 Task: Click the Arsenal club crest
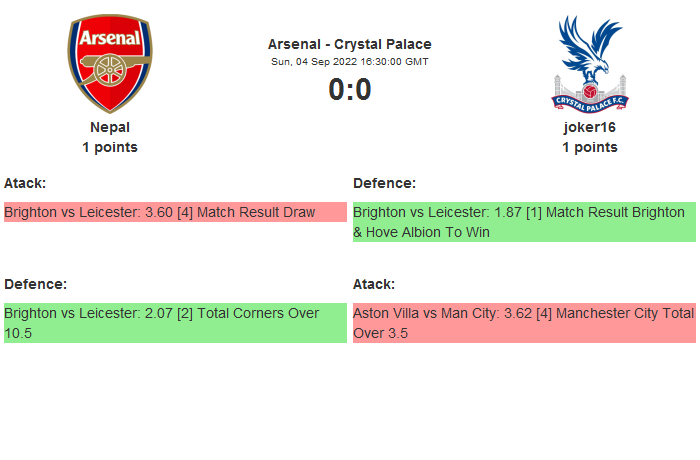pos(110,63)
